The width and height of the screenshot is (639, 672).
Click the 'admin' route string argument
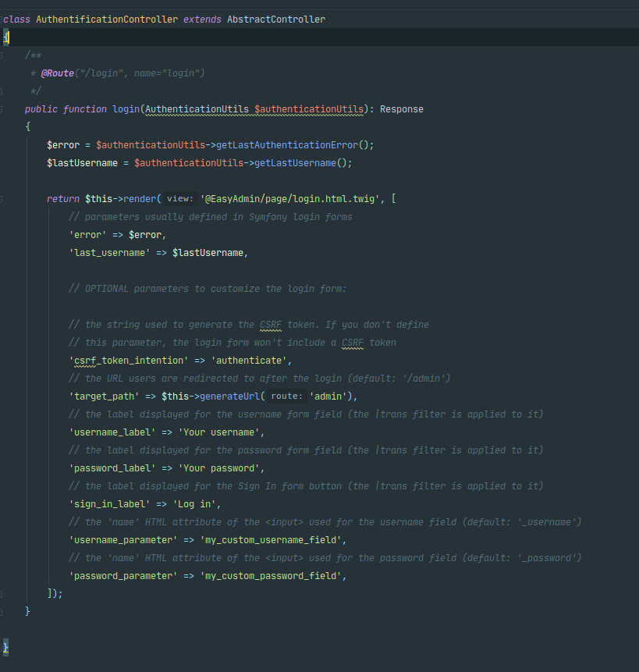coord(326,396)
